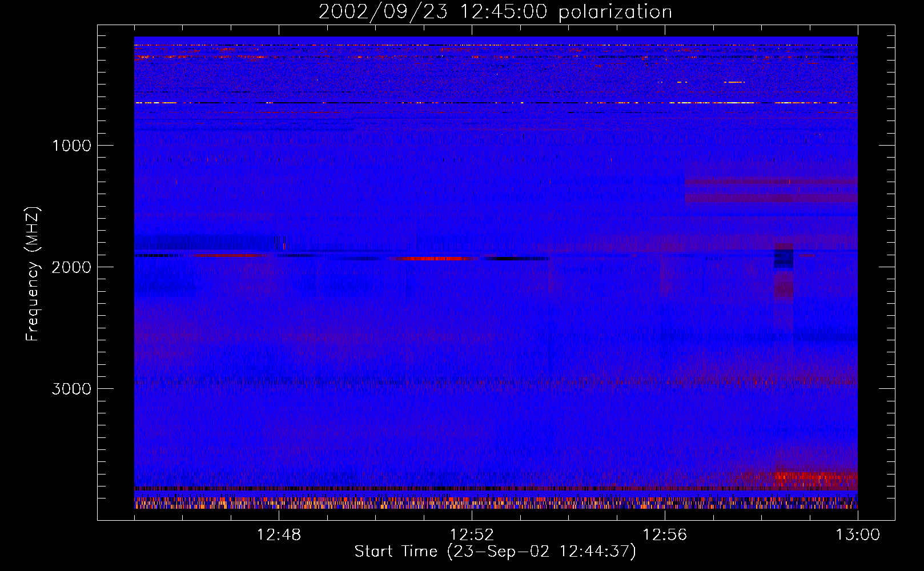Select the "Frequency (MHZ)" y-axis label
The width and height of the screenshot is (924, 571).
(x=33, y=275)
